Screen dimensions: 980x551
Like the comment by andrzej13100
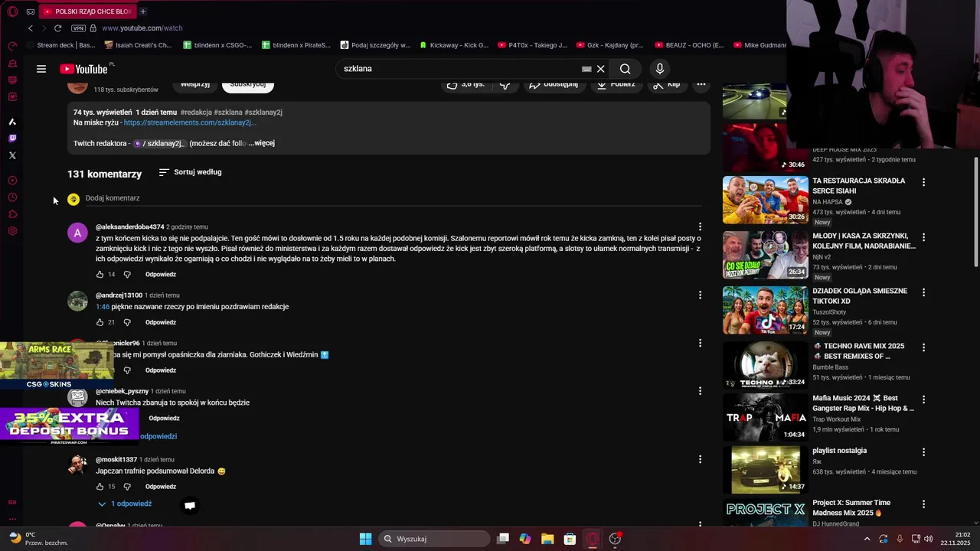(x=100, y=322)
